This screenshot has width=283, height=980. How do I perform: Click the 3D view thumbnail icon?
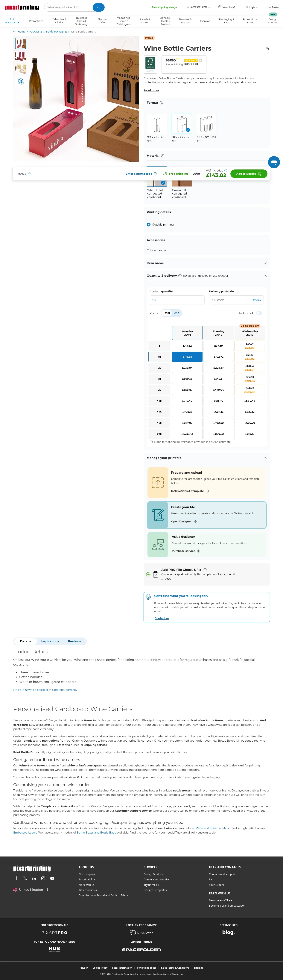(x=21, y=81)
